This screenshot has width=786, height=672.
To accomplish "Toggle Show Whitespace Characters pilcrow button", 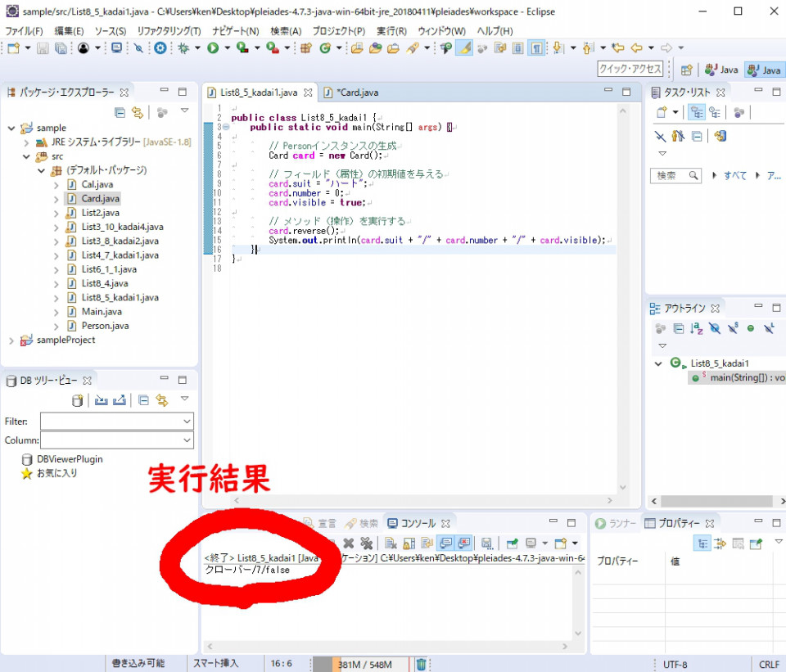I will click(x=535, y=48).
